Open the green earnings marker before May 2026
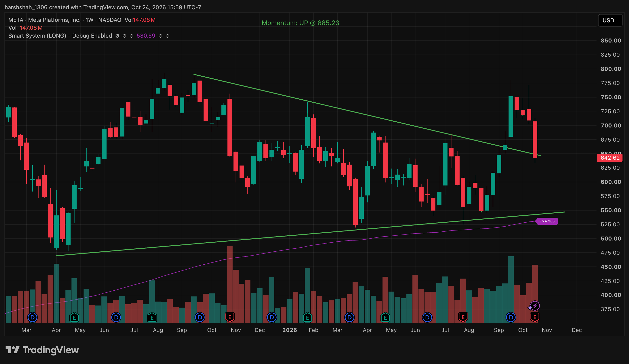The height and width of the screenshot is (364, 629). pos(385,318)
